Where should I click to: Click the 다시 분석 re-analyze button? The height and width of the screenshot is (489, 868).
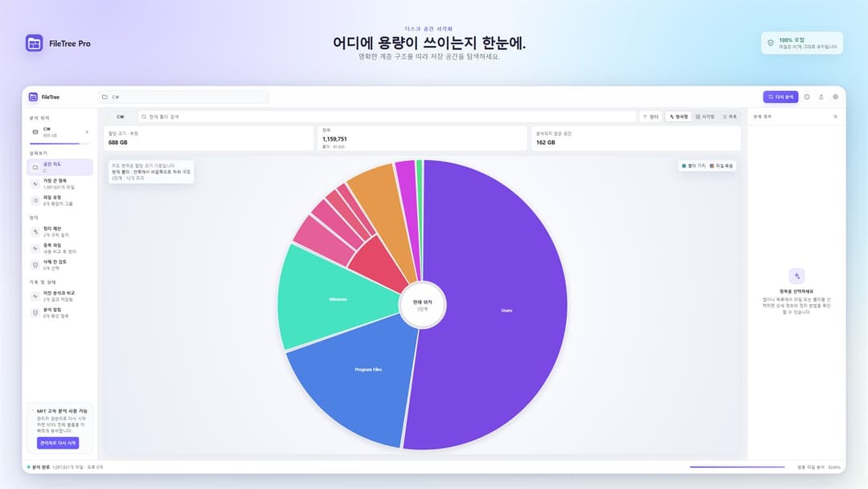(x=780, y=97)
